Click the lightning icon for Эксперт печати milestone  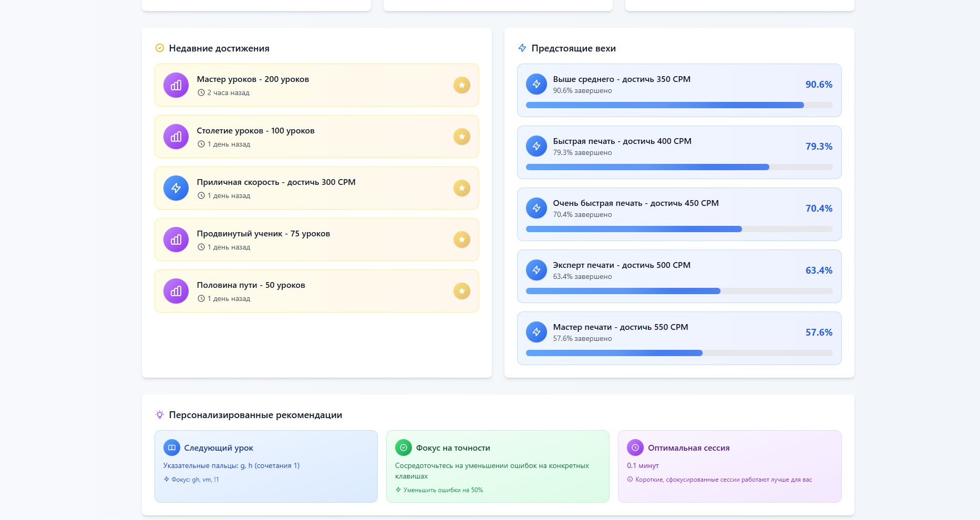(536, 270)
